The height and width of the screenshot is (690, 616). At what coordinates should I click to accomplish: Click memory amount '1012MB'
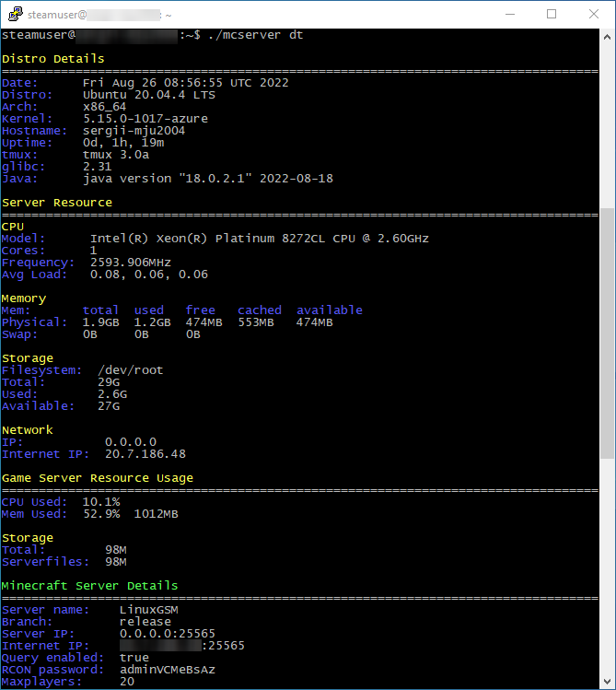coord(157,513)
